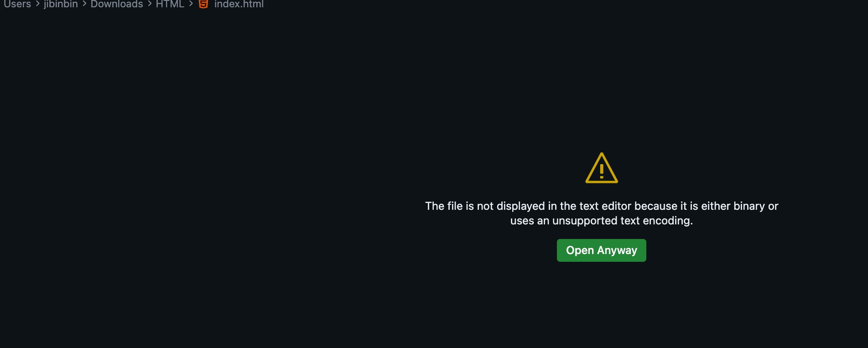Click the word Anyway on the green button
Viewport: 868px width, 348px height.
coord(617,250)
